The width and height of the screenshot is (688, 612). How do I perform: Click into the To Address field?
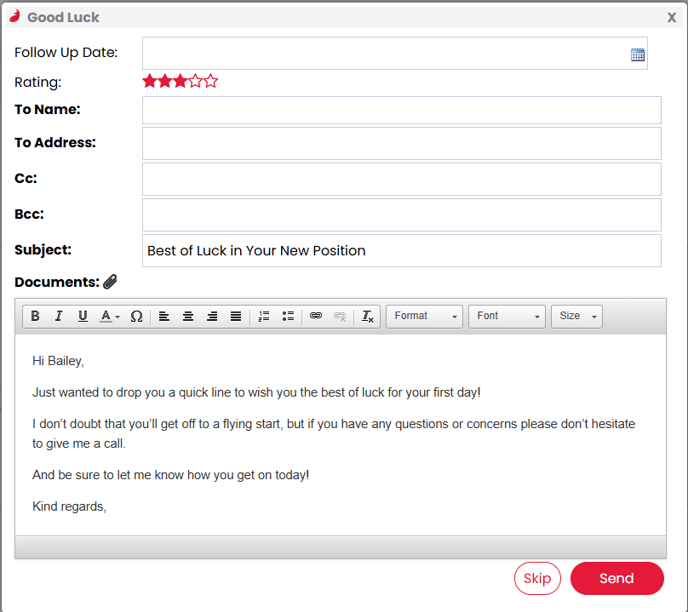tap(401, 143)
